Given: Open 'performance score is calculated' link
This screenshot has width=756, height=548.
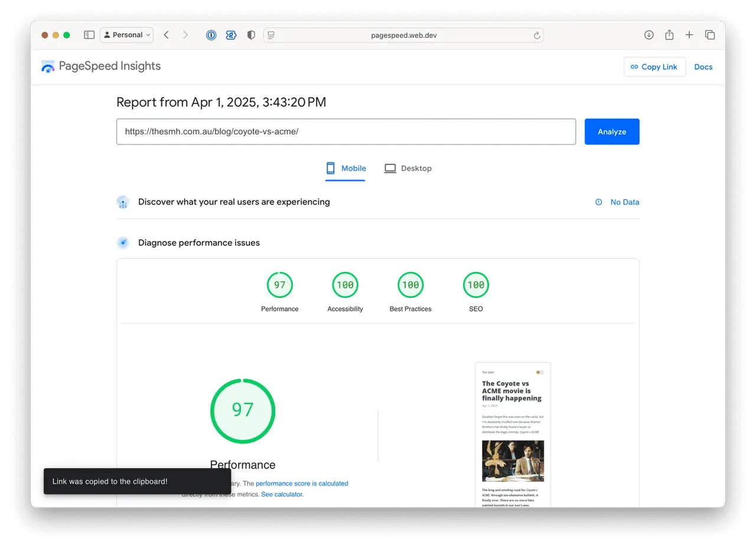Looking at the screenshot, I should coord(302,484).
